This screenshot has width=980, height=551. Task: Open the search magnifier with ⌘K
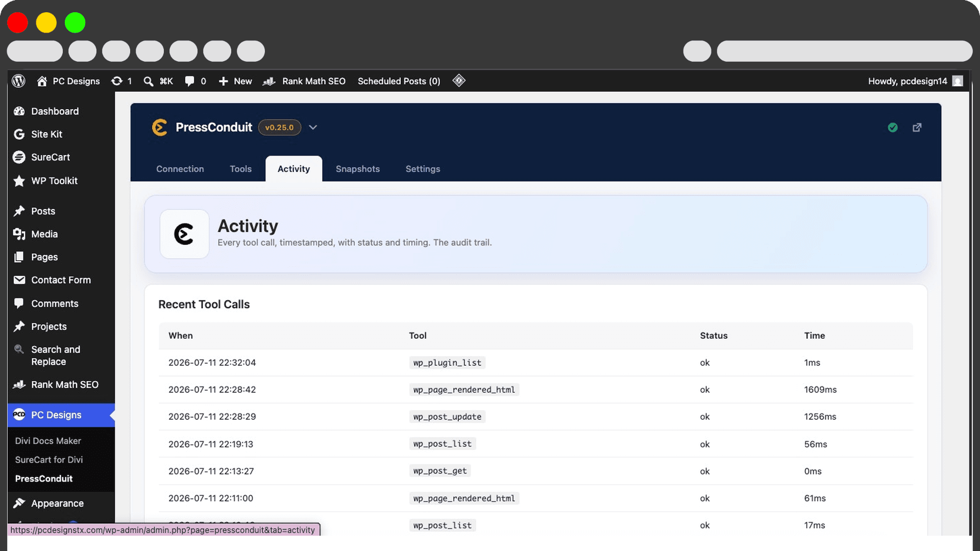pyautogui.click(x=158, y=81)
